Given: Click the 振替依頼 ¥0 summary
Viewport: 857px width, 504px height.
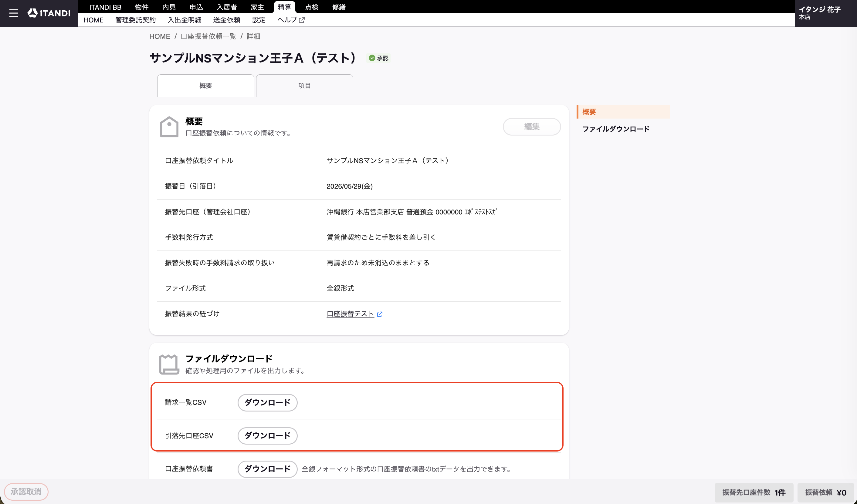Looking at the screenshot, I should [826, 492].
